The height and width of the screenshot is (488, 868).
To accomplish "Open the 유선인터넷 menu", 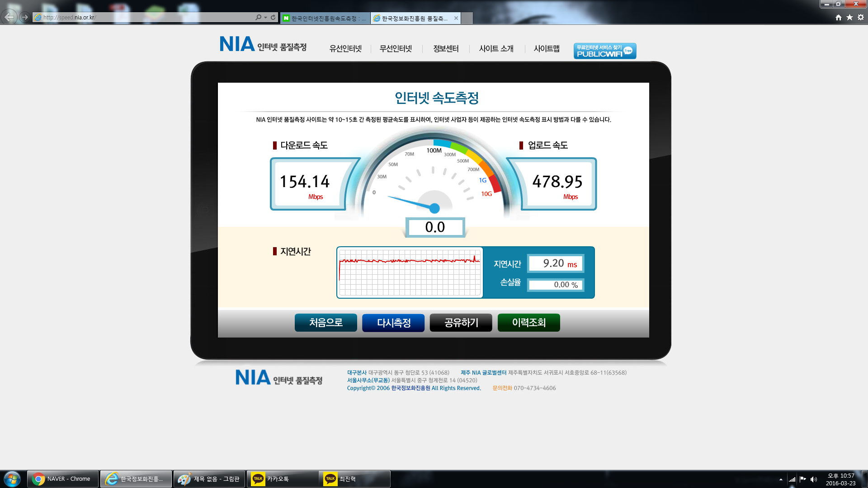I will click(345, 48).
